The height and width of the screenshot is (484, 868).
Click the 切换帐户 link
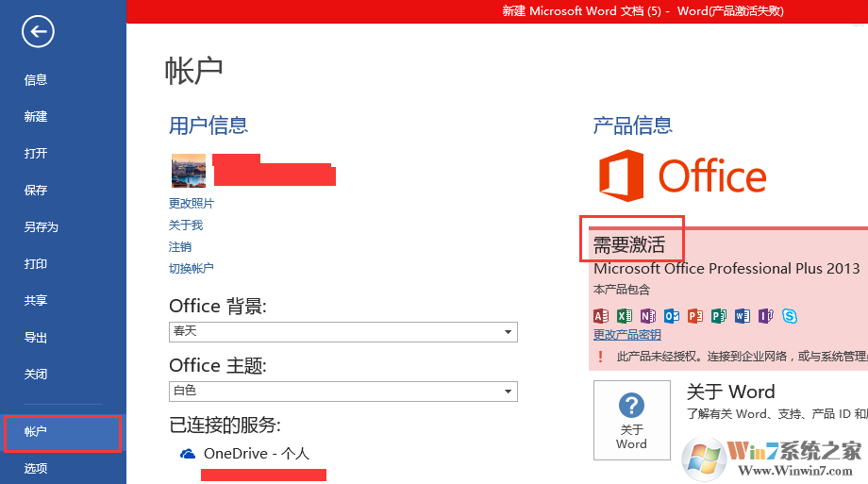[191, 268]
